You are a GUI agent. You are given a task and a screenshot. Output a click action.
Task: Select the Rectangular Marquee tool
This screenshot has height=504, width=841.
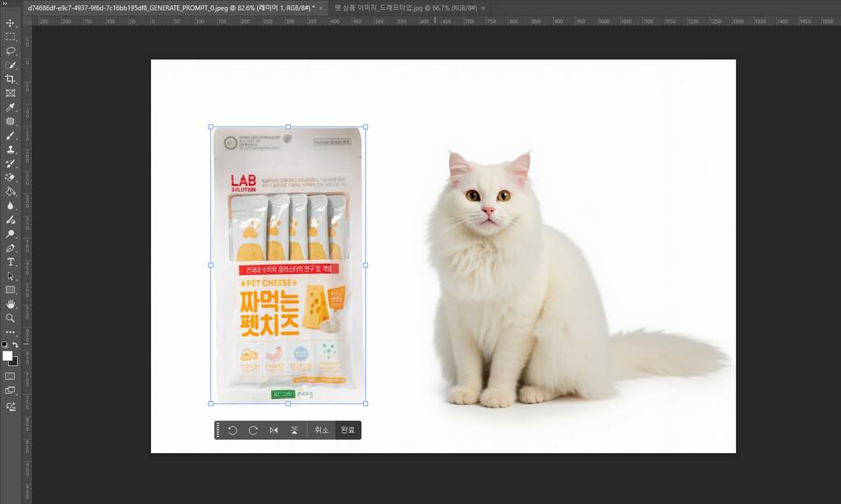(10, 37)
